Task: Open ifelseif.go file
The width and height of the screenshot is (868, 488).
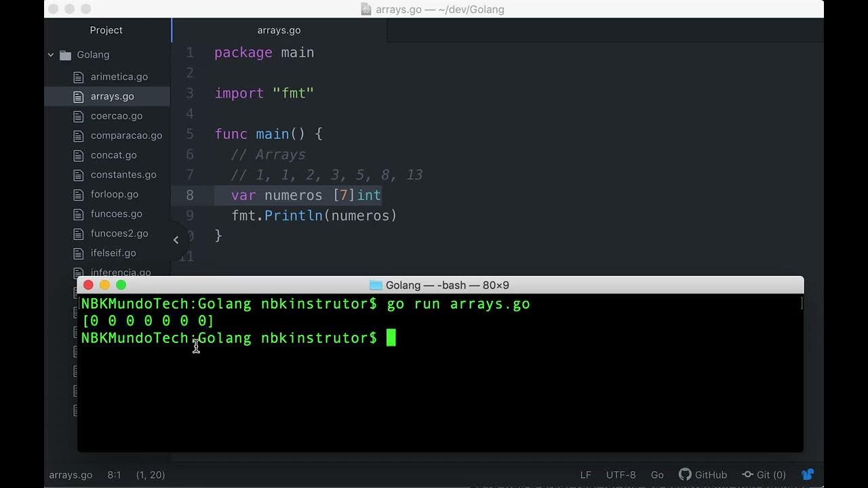Action: pos(113,253)
